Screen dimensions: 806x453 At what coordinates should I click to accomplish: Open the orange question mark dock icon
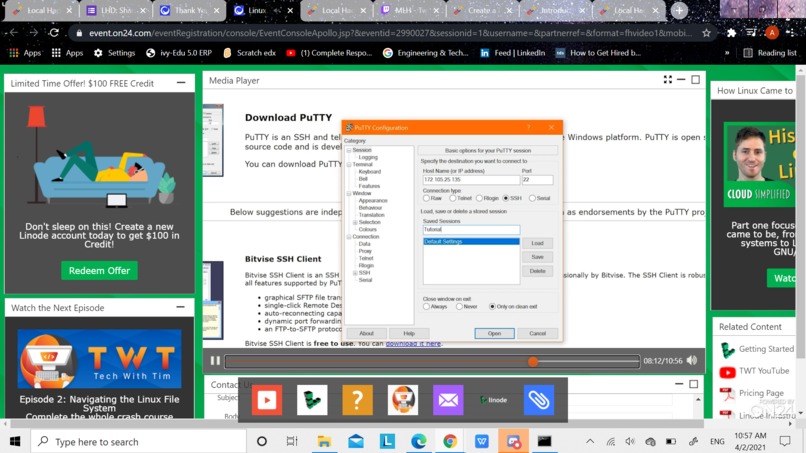pyautogui.click(x=357, y=400)
